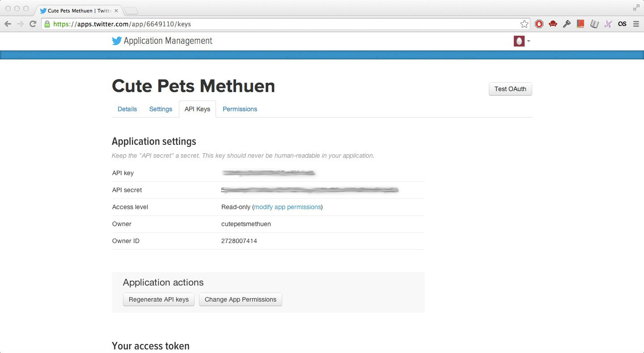The width and height of the screenshot is (644, 353).
Task: Open the red book 'A' extension
Action: 580,24
